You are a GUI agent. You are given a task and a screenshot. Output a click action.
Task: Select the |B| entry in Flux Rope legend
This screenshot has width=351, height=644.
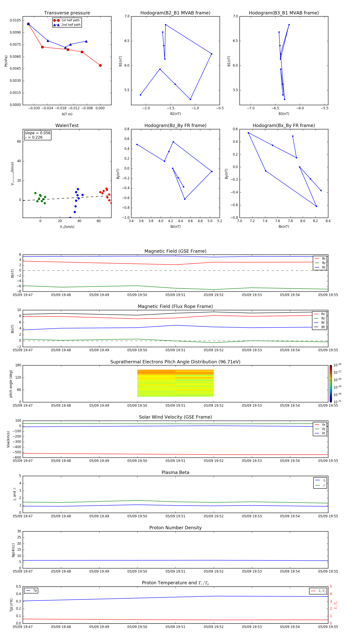click(320, 327)
